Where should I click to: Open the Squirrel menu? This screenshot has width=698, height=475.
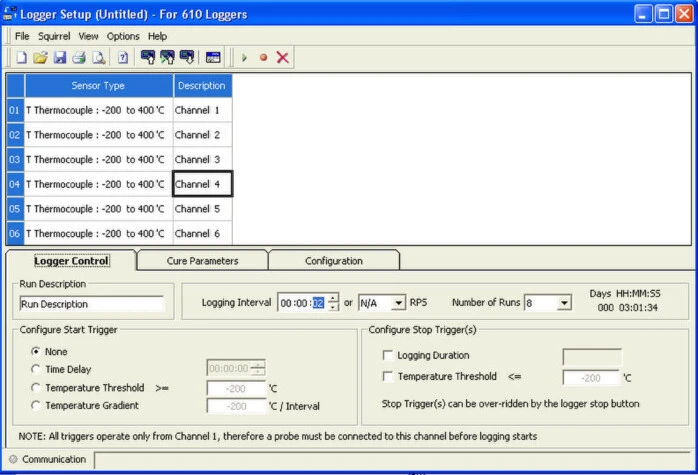(x=55, y=36)
